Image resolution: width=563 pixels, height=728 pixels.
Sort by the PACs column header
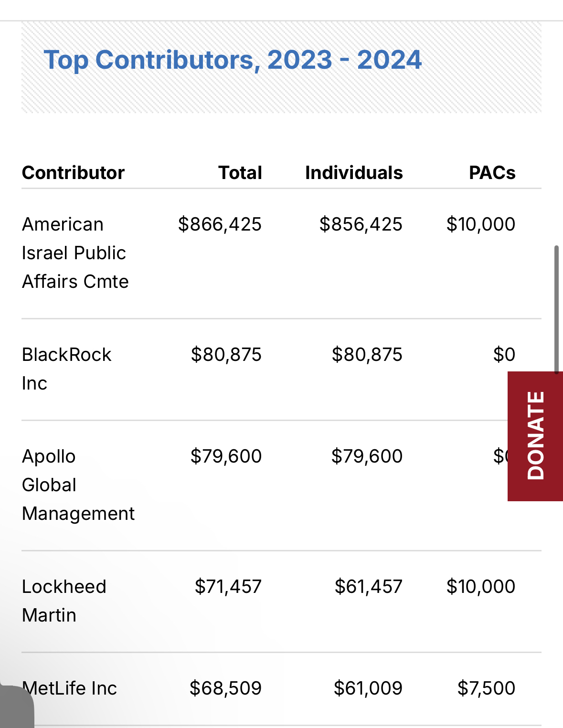click(492, 173)
